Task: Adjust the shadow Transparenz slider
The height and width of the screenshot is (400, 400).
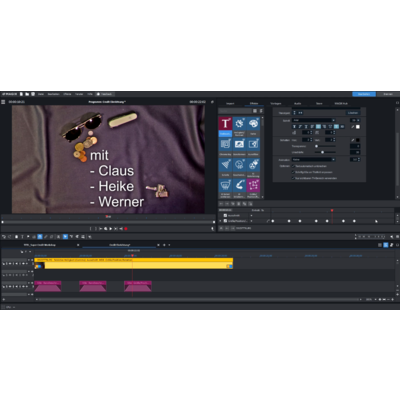Action: (x=326, y=146)
